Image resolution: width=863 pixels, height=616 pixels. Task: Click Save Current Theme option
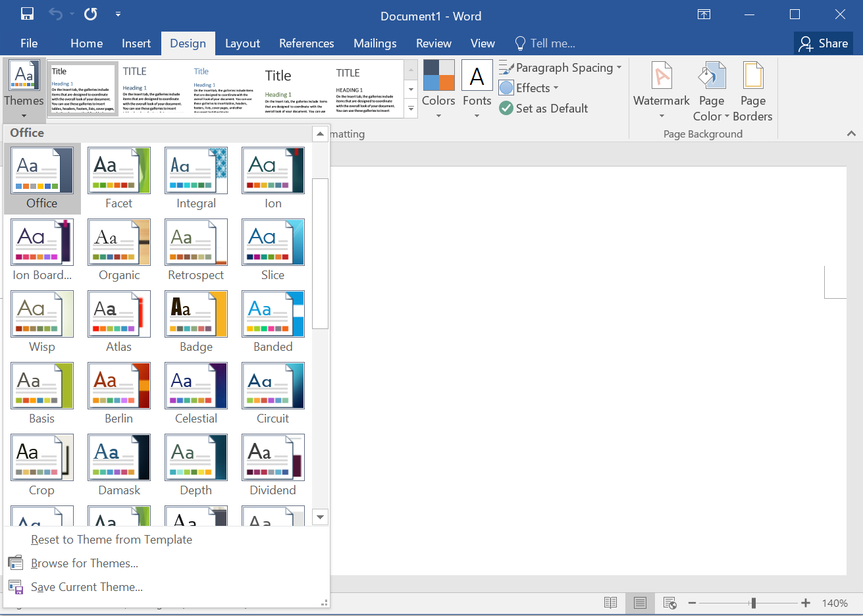coord(86,587)
